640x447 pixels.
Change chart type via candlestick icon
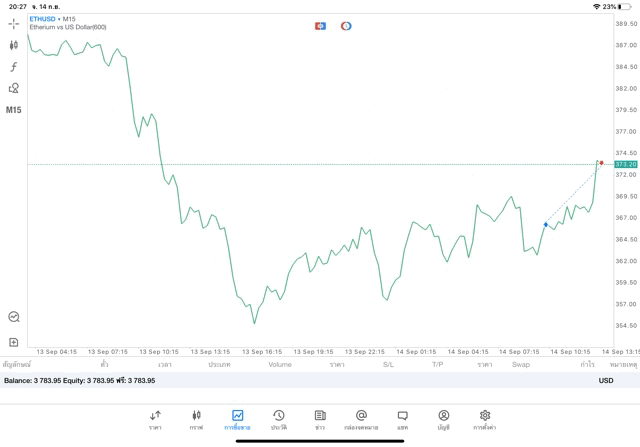(x=14, y=45)
